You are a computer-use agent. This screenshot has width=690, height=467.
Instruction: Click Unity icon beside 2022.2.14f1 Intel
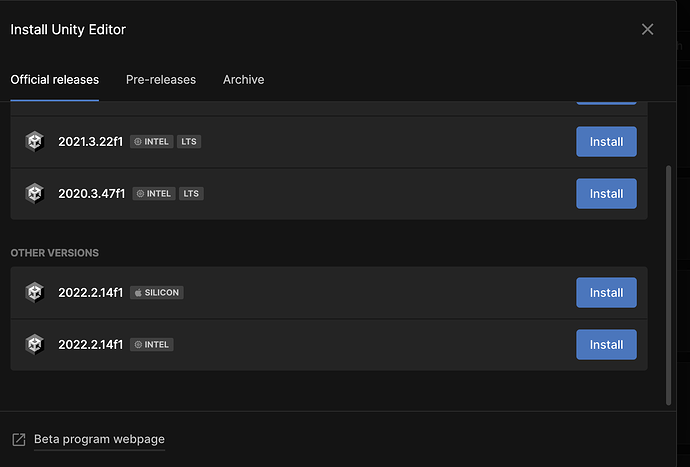click(x=34, y=345)
